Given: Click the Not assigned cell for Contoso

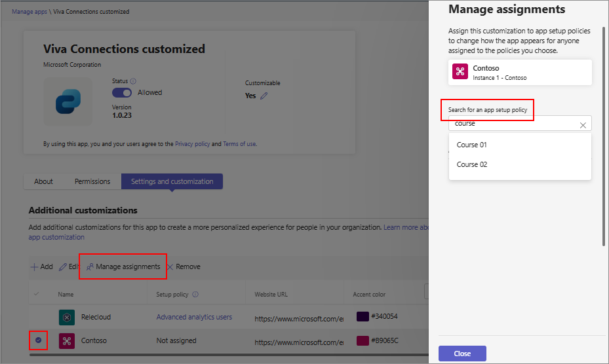Looking at the screenshot, I should coord(176,340).
